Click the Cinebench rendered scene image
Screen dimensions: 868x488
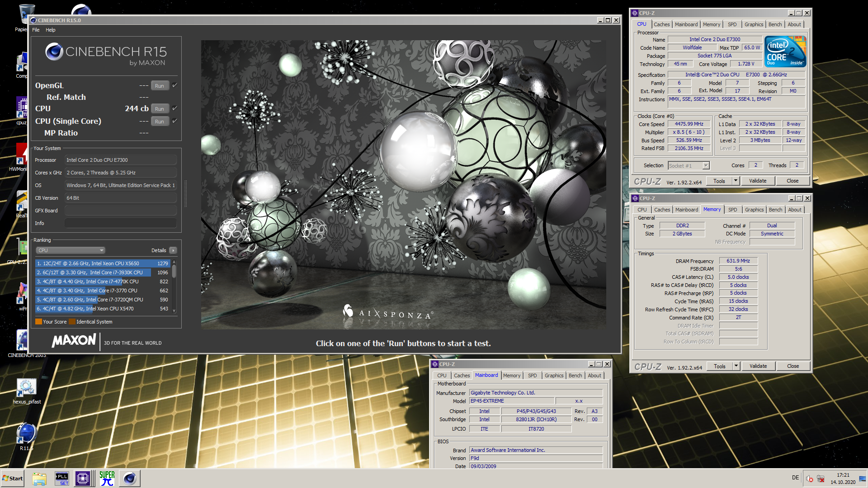coord(403,184)
